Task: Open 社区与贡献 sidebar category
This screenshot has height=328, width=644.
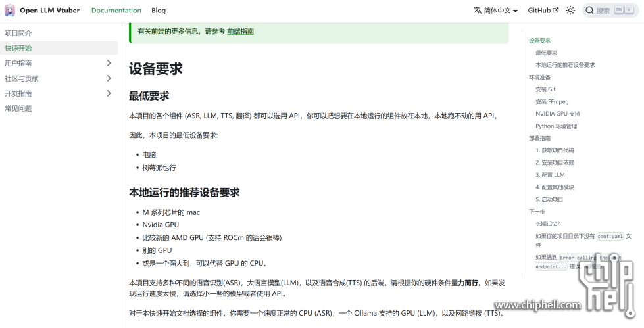Action: coord(21,78)
